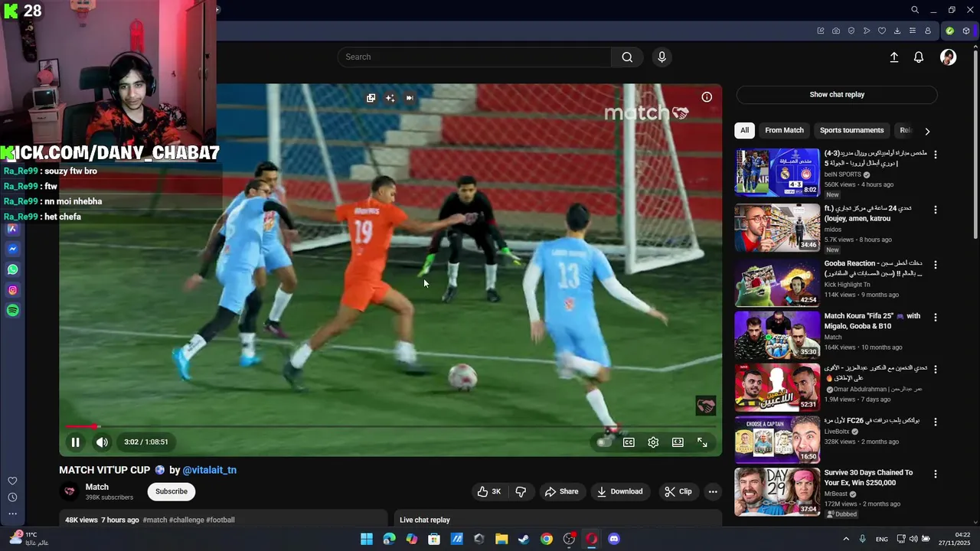Open history clock in Opera sidebar
Image resolution: width=980 pixels, height=551 pixels.
click(x=12, y=497)
